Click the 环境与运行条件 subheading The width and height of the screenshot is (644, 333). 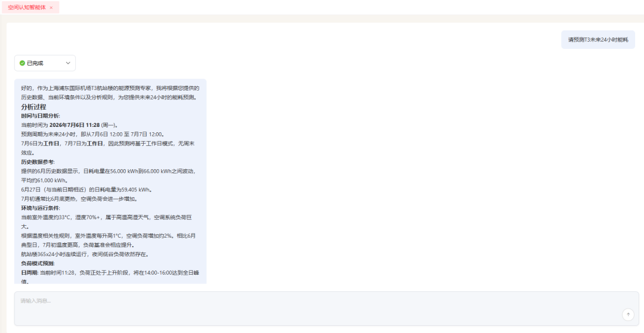41,208
